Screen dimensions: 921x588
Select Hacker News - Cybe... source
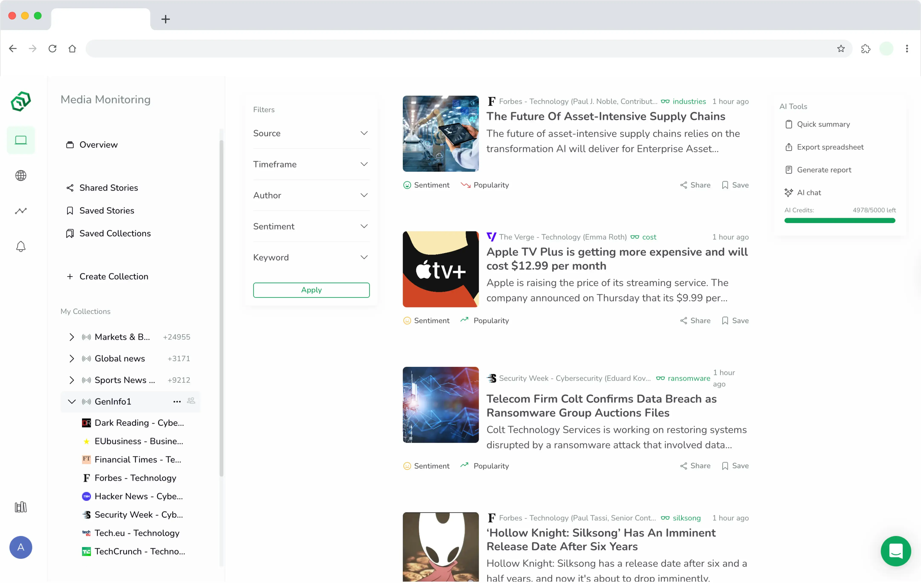click(x=132, y=496)
